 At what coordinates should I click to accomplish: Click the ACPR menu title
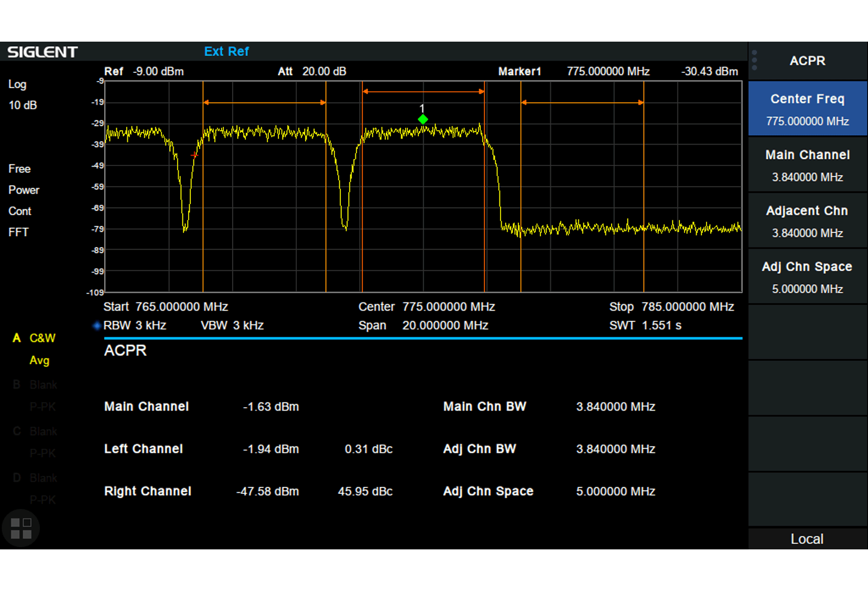coord(807,61)
